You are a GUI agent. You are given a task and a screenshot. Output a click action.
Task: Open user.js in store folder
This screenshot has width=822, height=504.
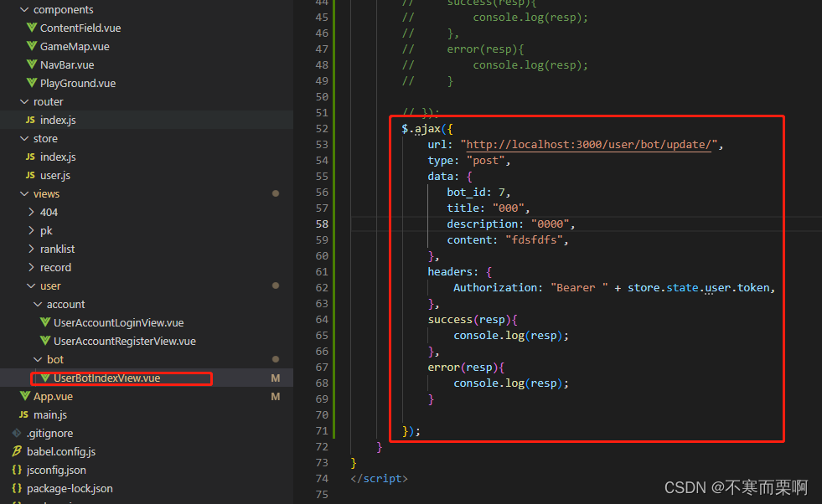tap(55, 176)
